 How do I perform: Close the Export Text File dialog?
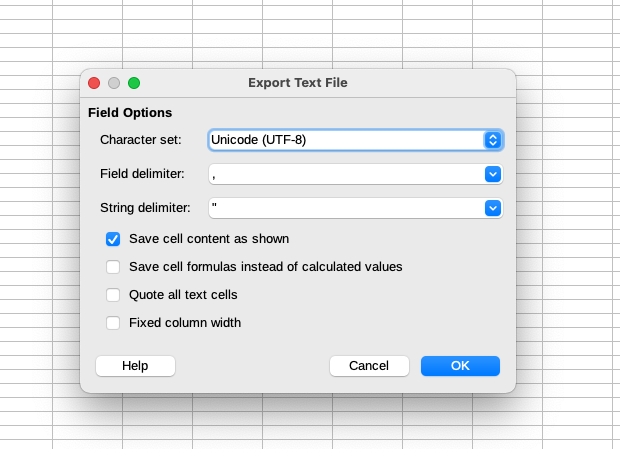(x=95, y=83)
